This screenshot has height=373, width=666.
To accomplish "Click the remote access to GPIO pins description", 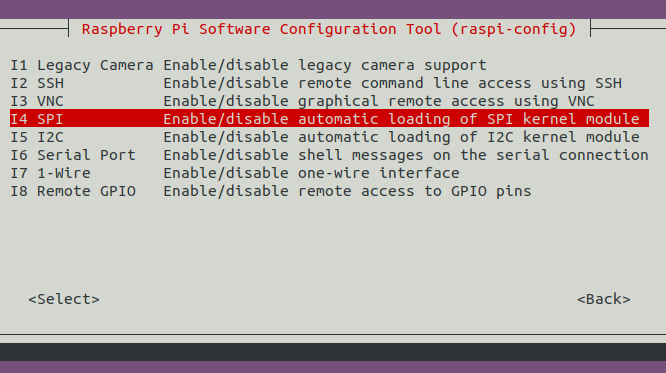I will 347,191.
